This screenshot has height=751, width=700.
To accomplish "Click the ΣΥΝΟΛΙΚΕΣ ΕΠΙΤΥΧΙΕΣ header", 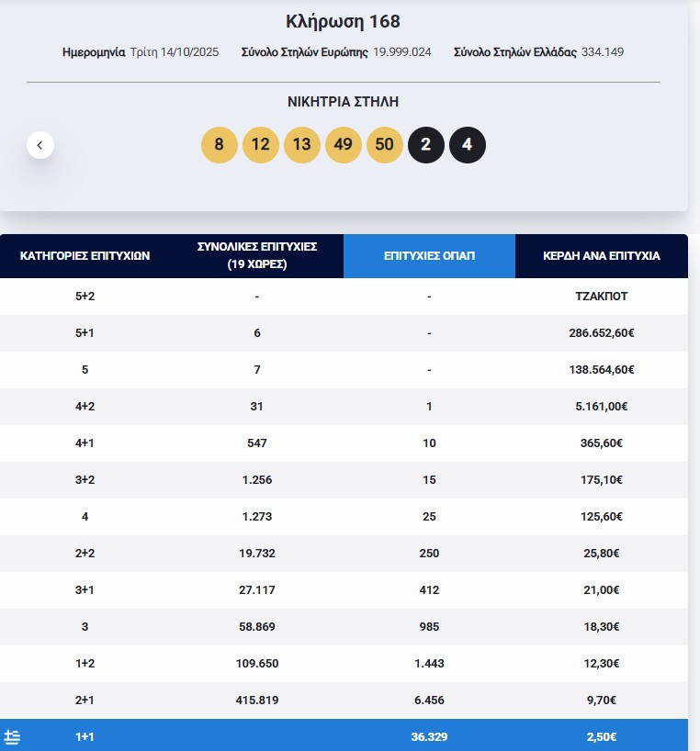I will 257,255.
